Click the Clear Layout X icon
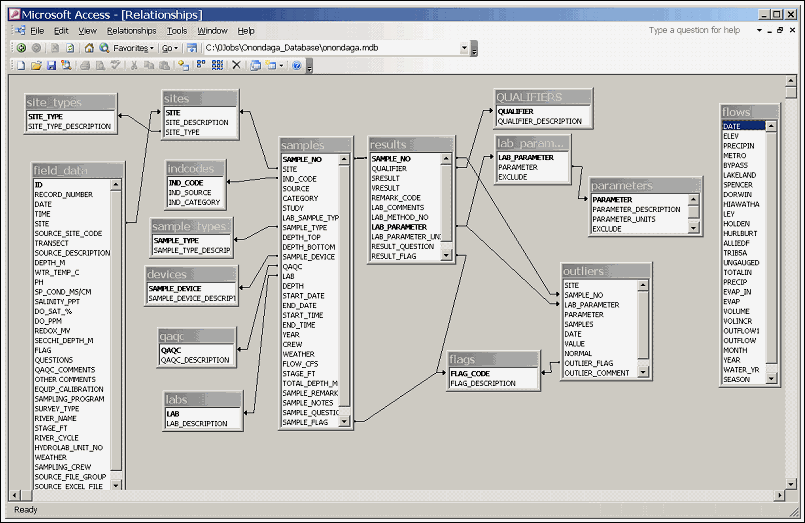 236,65
